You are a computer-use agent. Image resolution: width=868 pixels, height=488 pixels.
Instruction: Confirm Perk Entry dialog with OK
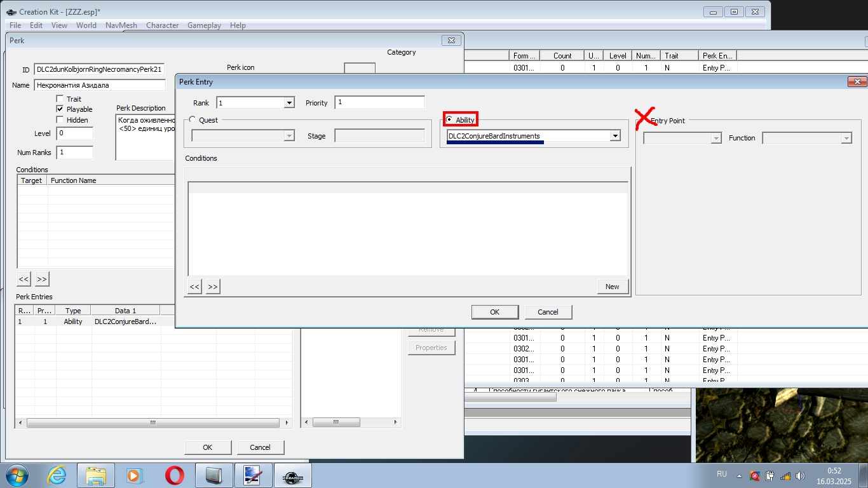pos(494,312)
